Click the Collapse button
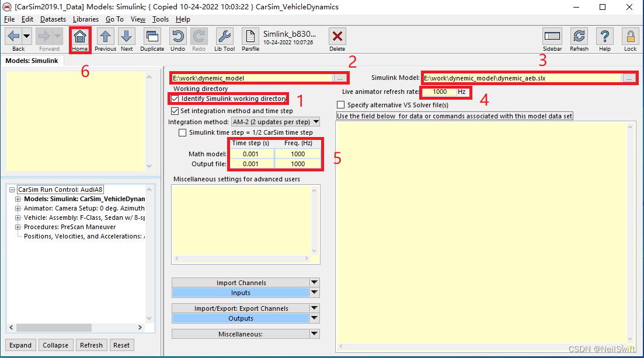Viewport: 644px width, 358px height. click(55, 345)
